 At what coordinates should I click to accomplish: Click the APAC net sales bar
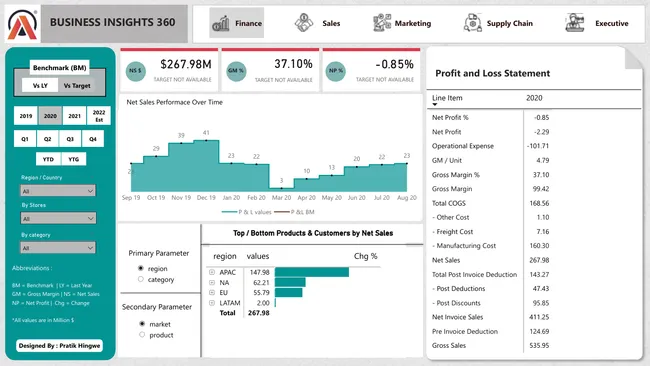pyautogui.click(x=312, y=272)
